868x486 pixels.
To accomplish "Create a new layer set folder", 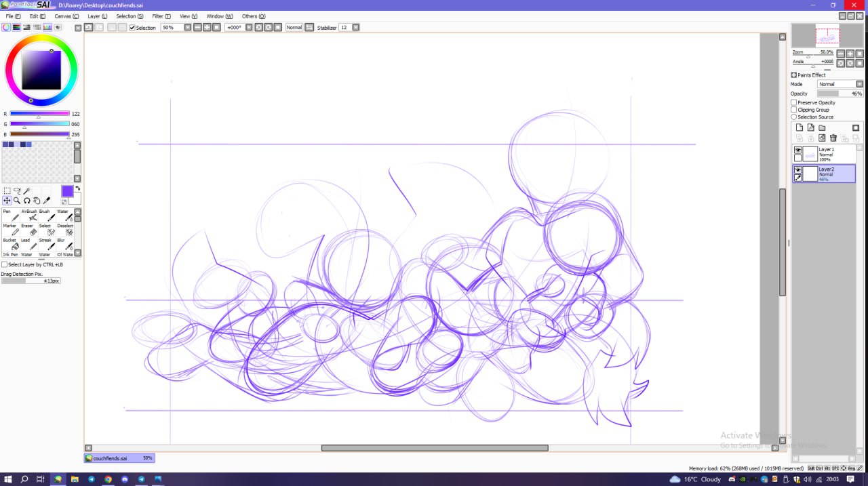I will 822,127.
